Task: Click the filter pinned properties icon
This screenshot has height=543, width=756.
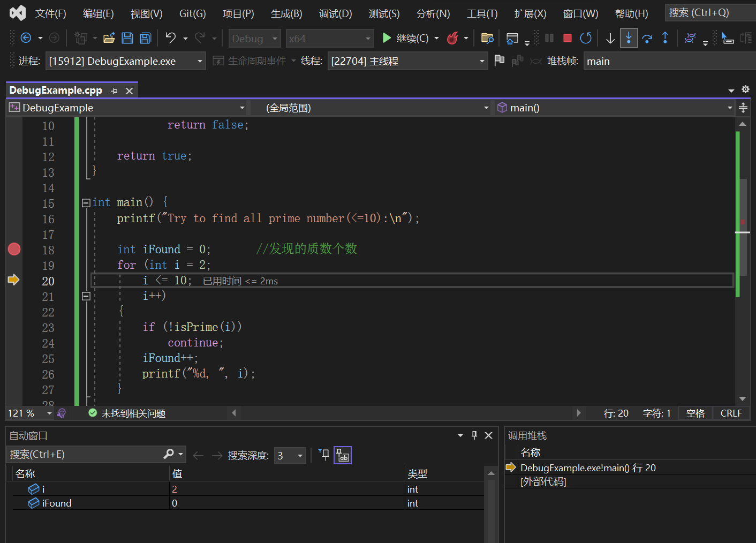Action: coord(324,455)
